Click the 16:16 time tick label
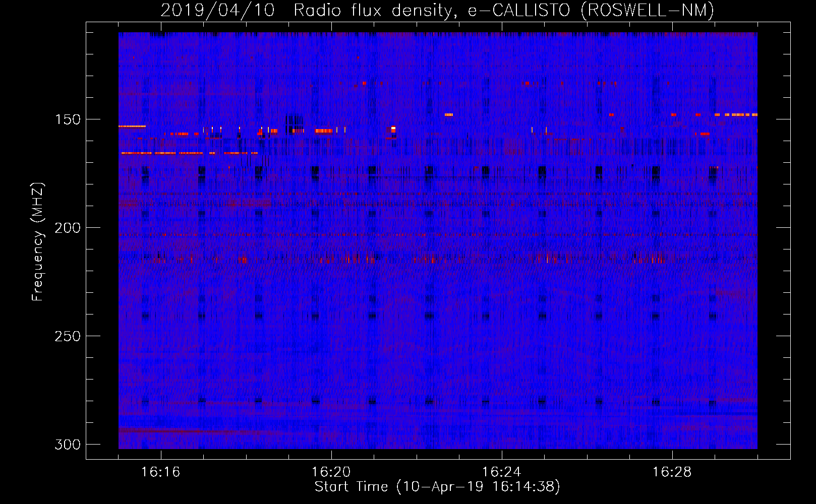The image size is (816, 504). coord(160,472)
